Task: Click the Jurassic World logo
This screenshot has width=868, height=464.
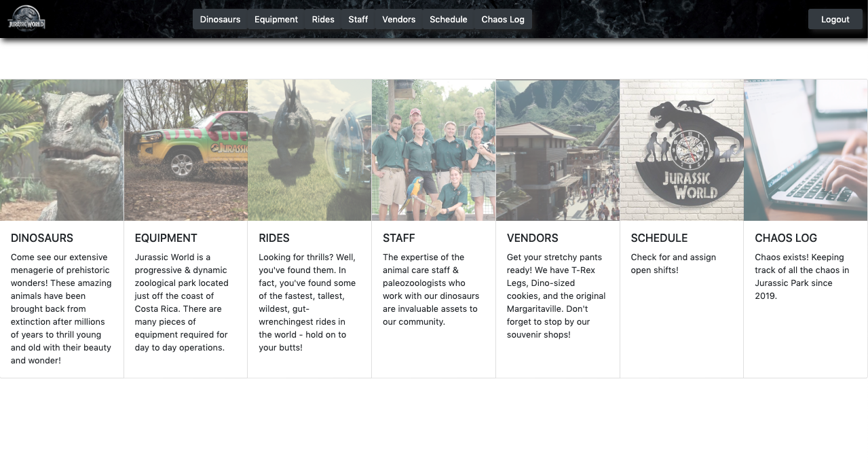Action: [26, 19]
